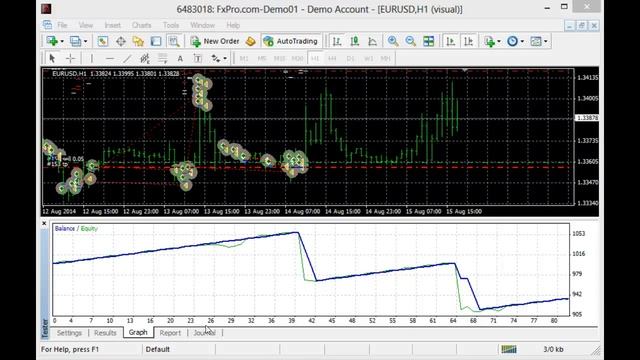640x360 pixels.
Task: Toggle the AutoTrading button
Action: [291, 41]
